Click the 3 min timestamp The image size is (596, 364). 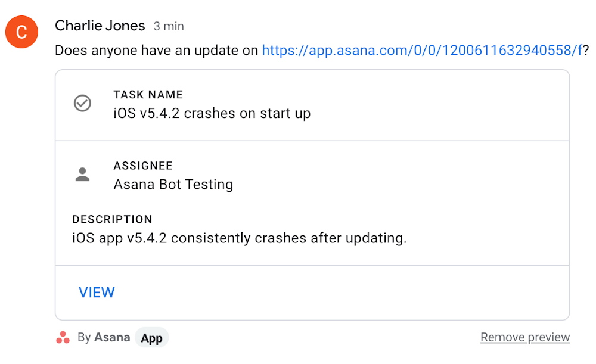(x=169, y=26)
